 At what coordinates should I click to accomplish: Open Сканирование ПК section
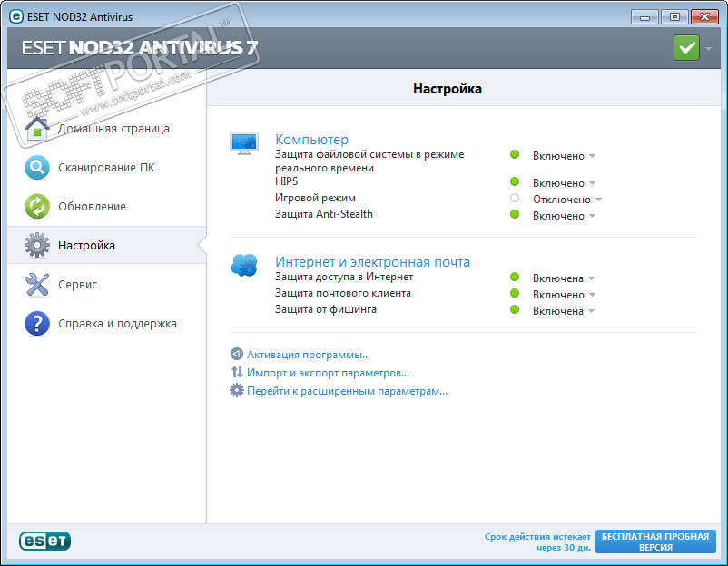pyautogui.click(x=107, y=168)
